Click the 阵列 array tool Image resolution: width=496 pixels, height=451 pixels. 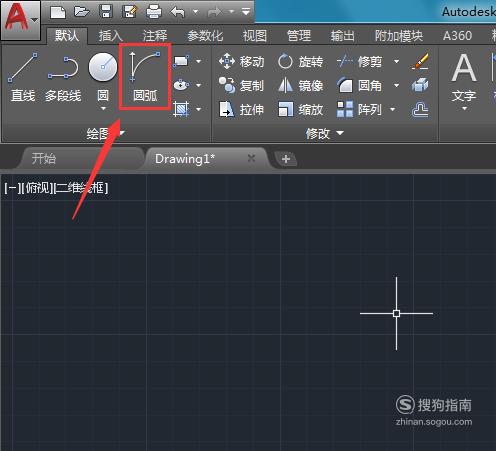pyautogui.click(x=359, y=109)
